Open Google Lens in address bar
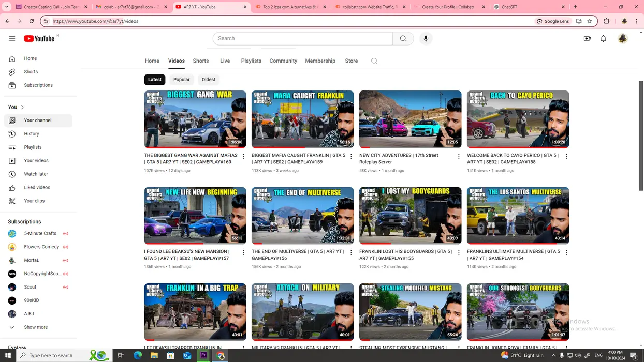The image size is (644, 362). pos(553,21)
